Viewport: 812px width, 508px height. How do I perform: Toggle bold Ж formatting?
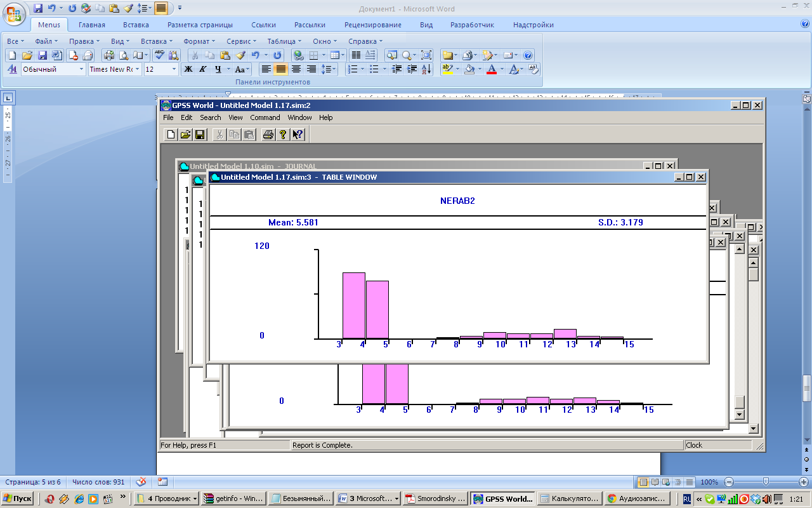pyautogui.click(x=188, y=69)
